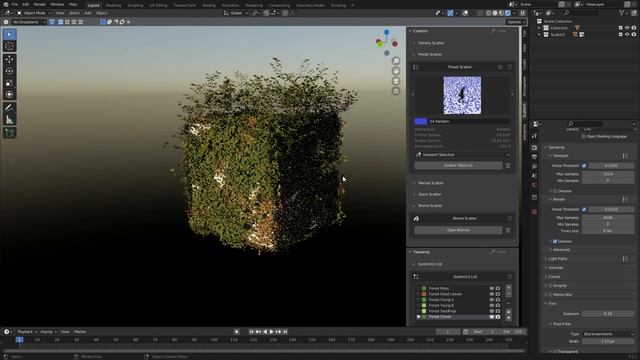Screen dimensions: 640x360
Task: Click the Scatter Object(s) button
Action: [458, 165]
